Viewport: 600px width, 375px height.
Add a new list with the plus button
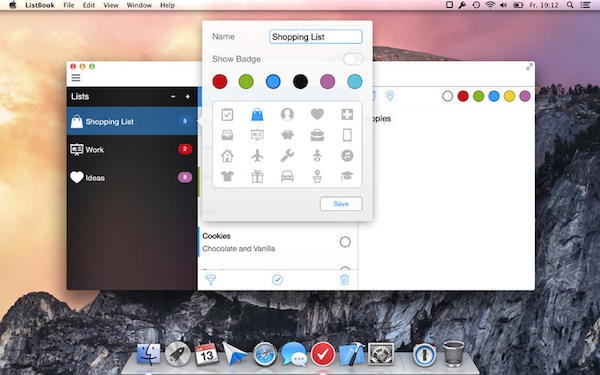[188, 97]
